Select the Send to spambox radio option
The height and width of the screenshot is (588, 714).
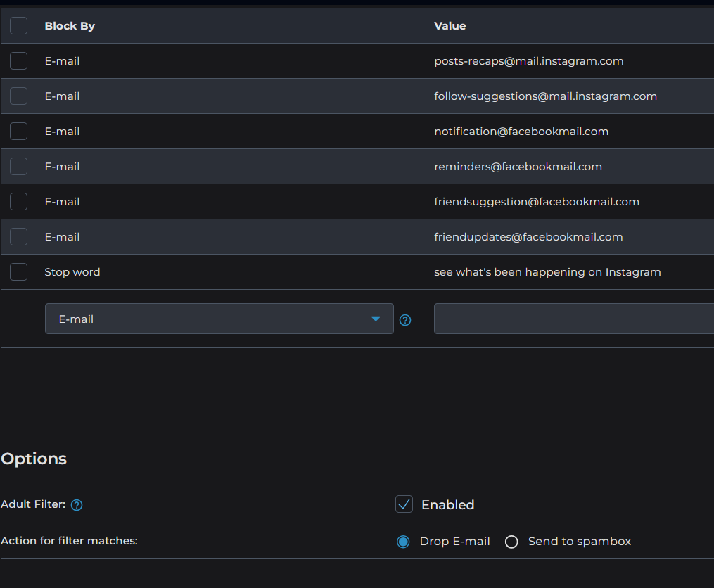[511, 542]
